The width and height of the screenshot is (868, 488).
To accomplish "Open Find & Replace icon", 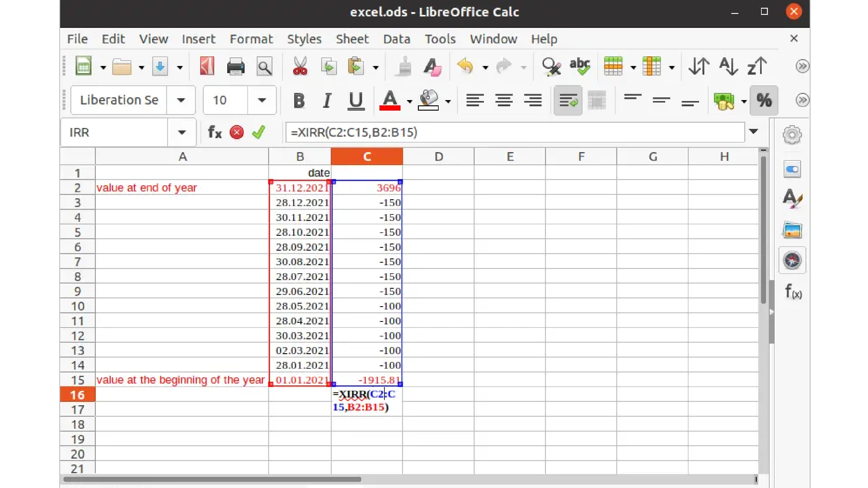I will click(551, 66).
